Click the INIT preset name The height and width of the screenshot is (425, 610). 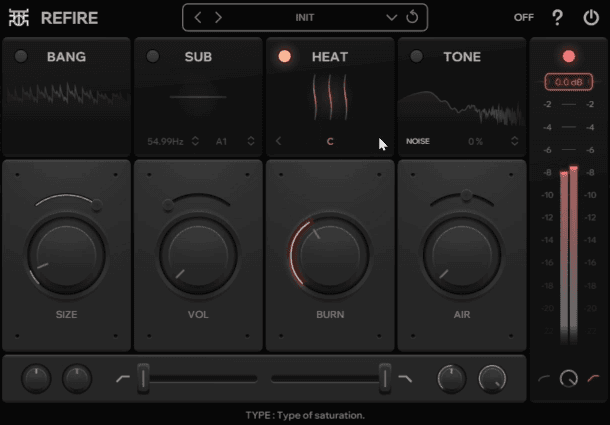pos(305,18)
